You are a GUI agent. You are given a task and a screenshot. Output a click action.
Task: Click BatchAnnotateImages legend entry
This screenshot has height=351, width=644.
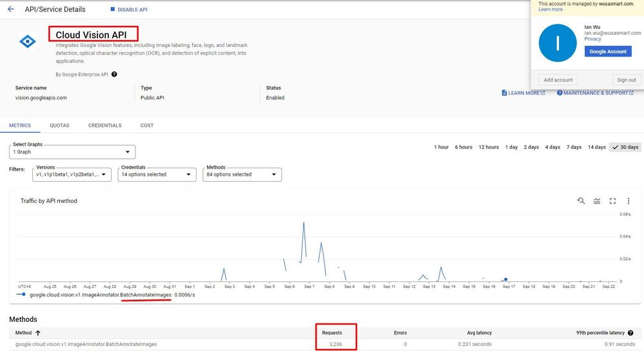(x=112, y=295)
